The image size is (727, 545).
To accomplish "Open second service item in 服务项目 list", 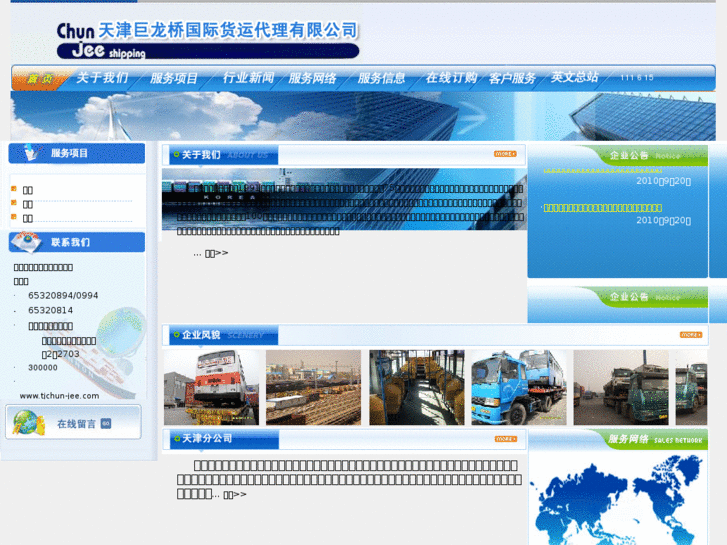I will coord(28,205).
